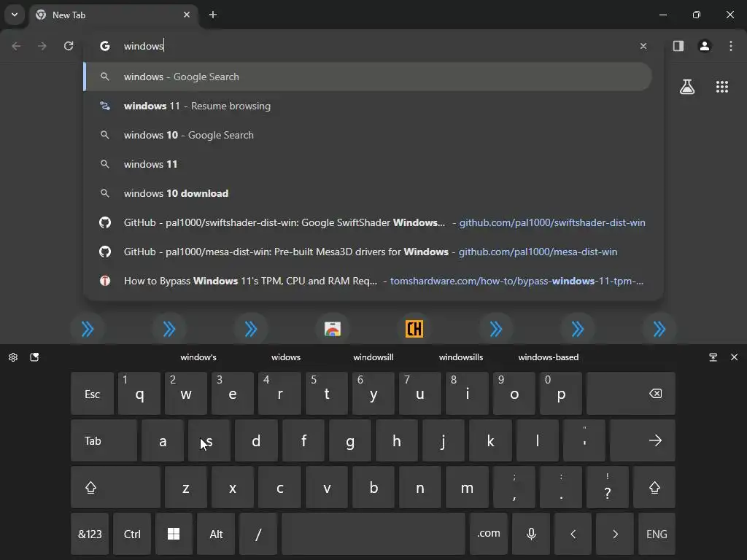Click the browser forward arrow
Screen dimensions: 747x560
pos(42,46)
